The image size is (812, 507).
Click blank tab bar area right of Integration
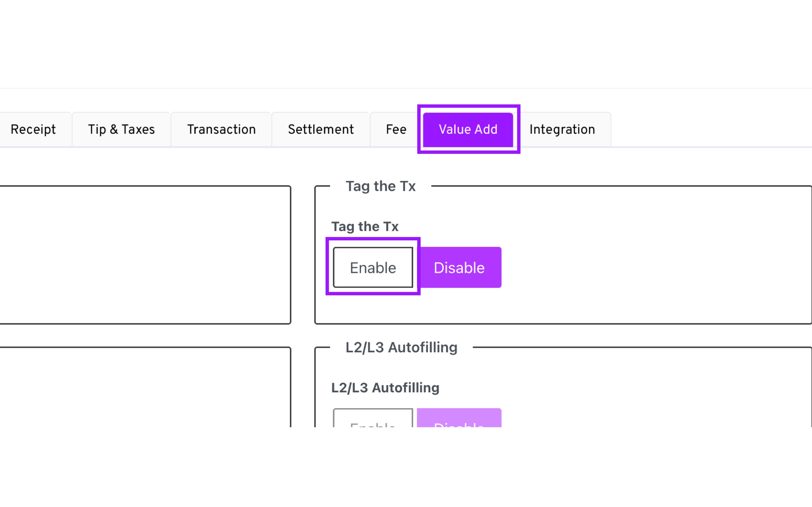click(705, 129)
